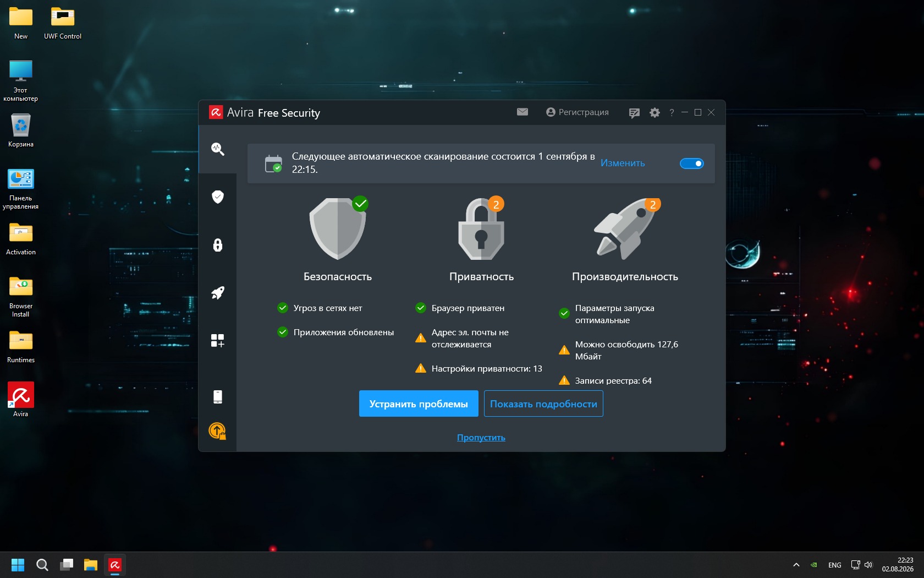Click the scheduled scan calendar icon
Image resolution: width=924 pixels, height=578 pixels.
coord(273,163)
